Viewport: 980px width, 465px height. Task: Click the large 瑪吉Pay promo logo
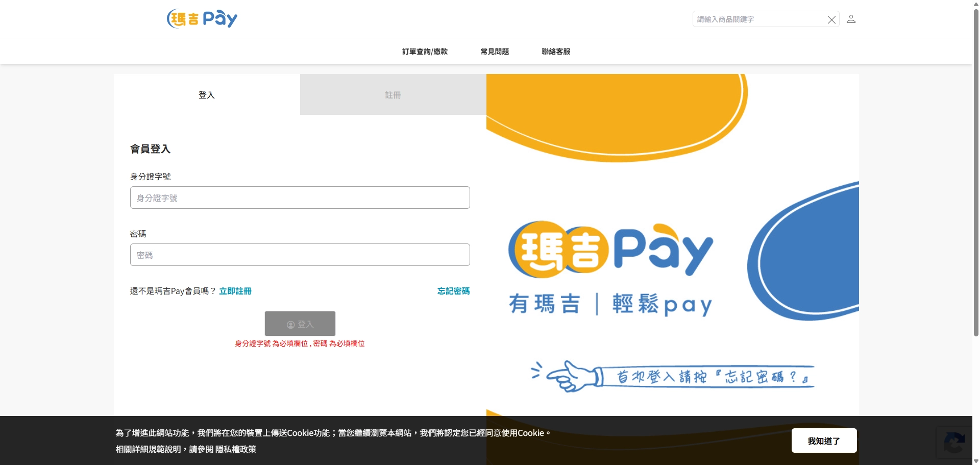(610, 250)
